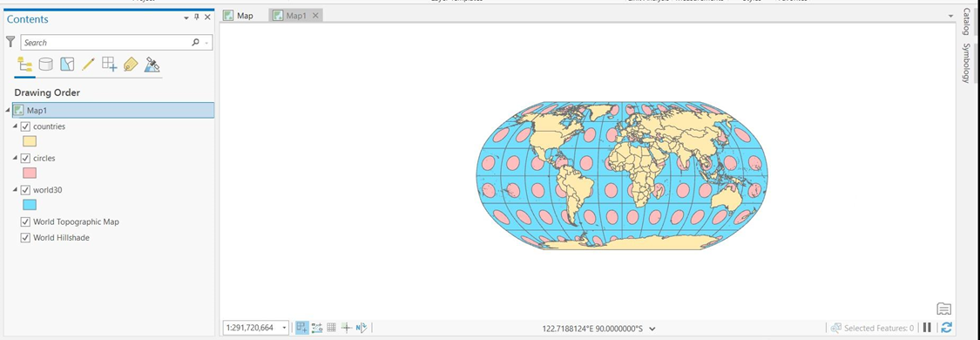The height and width of the screenshot is (340, 980).
Task: Toggle visibility of world30 layer
Action: [x=25, y=190]
